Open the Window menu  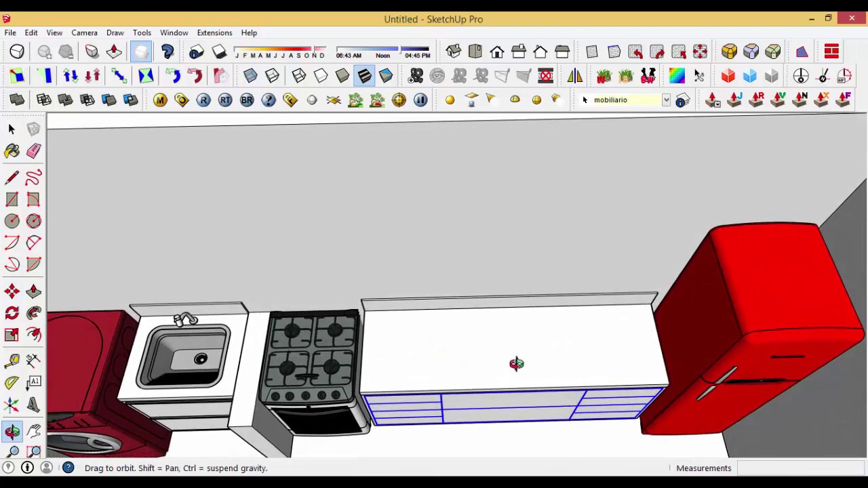point(174,33)
